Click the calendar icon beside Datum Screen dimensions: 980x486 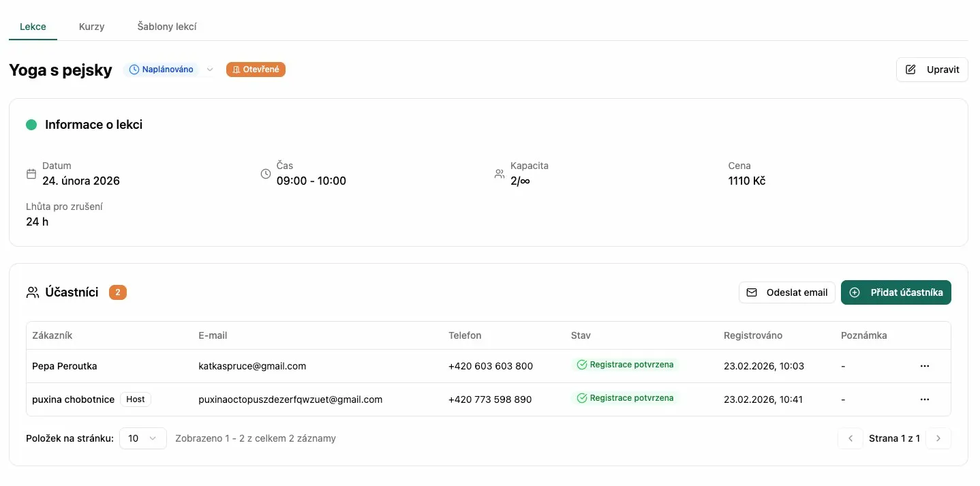[x=31, y=174]
